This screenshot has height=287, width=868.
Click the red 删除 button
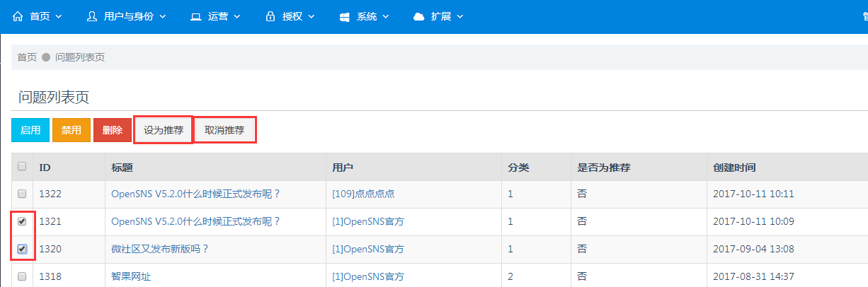pos(113,130)
